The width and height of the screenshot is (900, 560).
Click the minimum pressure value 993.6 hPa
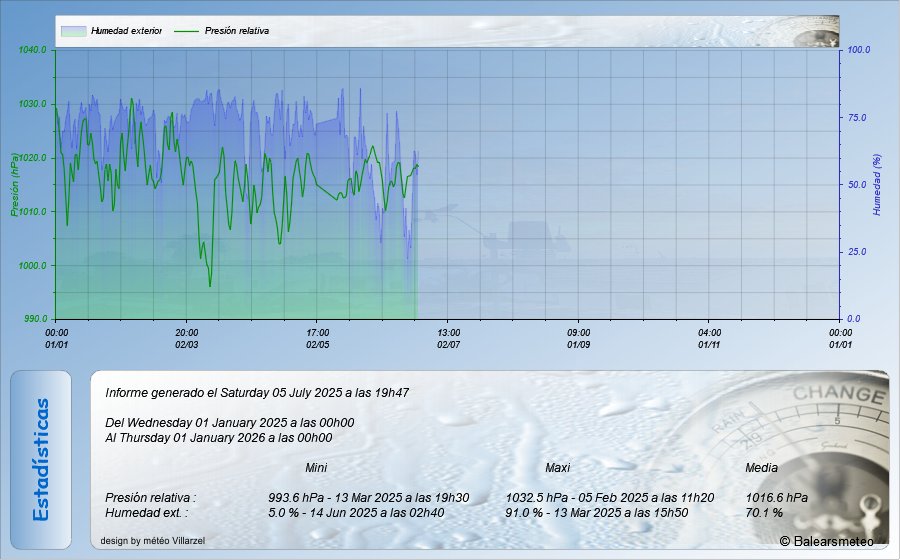(296, 497)
